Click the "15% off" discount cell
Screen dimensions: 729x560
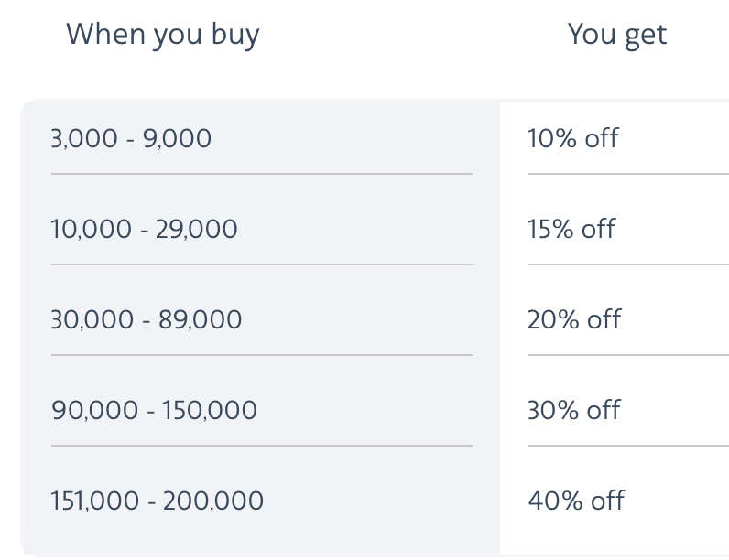pos(571,229)
